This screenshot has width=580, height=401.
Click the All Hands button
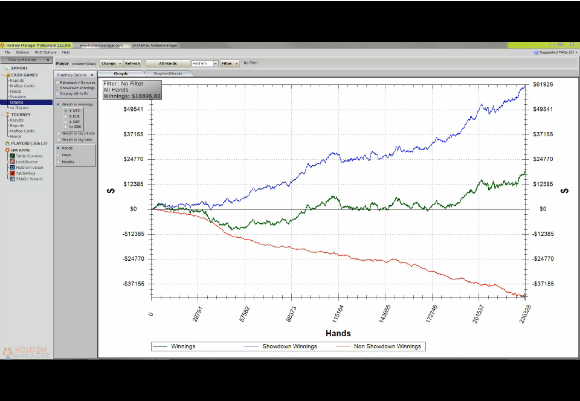pos(168,64)
